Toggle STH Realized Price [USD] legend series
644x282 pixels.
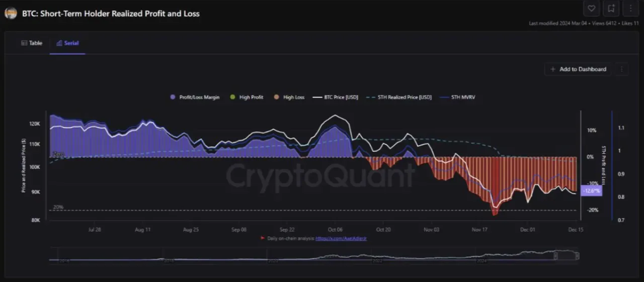[x=400, y=97]
